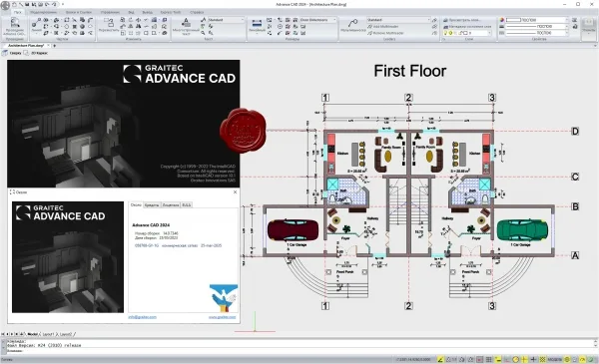Click the find-text magnifier icon in Text panel
This screenshot has height=364, width=599.
point(203,33)
